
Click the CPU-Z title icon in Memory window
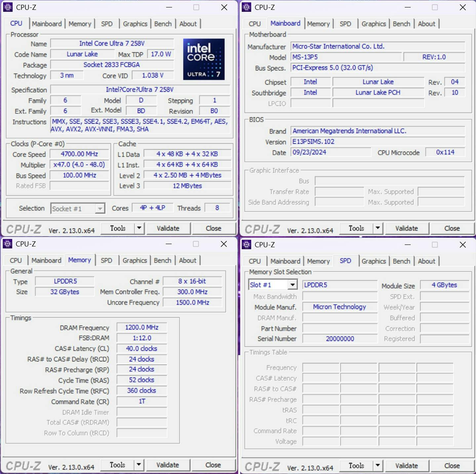8,244
